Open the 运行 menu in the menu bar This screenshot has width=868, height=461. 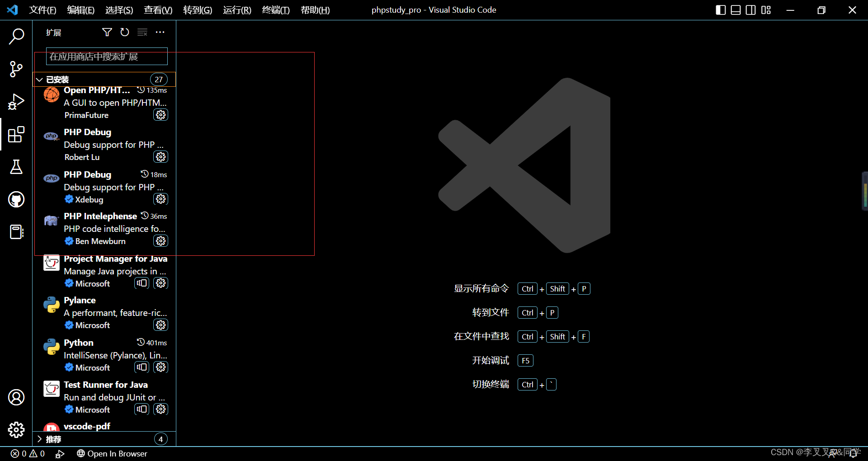[x=236, y=10]
